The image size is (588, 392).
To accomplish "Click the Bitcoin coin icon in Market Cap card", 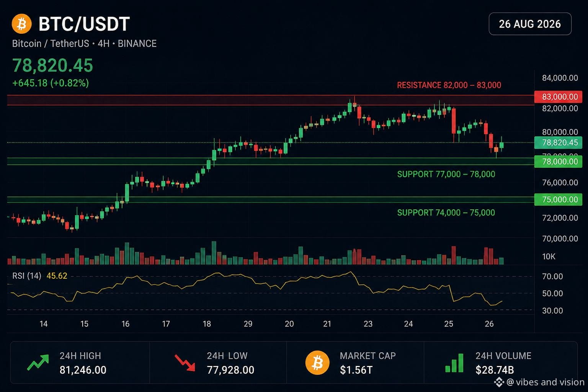I will point(317,363).
